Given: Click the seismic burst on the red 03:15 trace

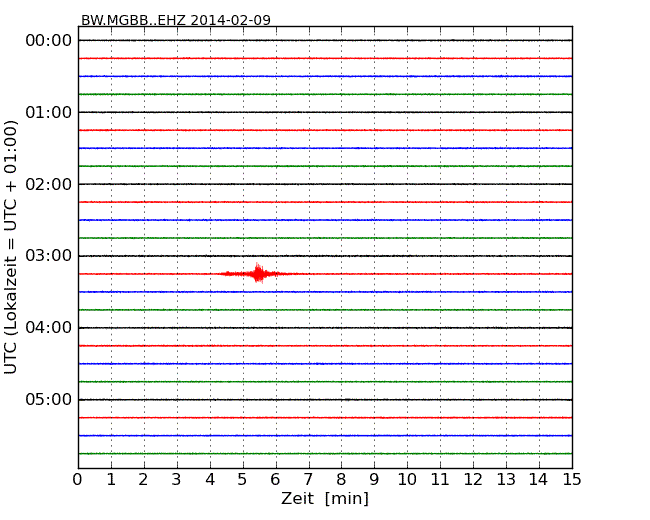Looking at the screenshot, I should (258, 273).
